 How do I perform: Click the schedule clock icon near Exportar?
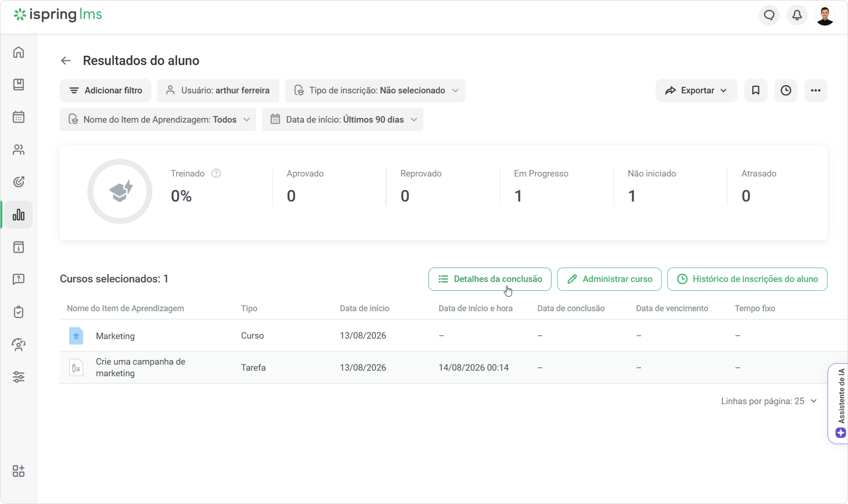(x=786, y=90)
